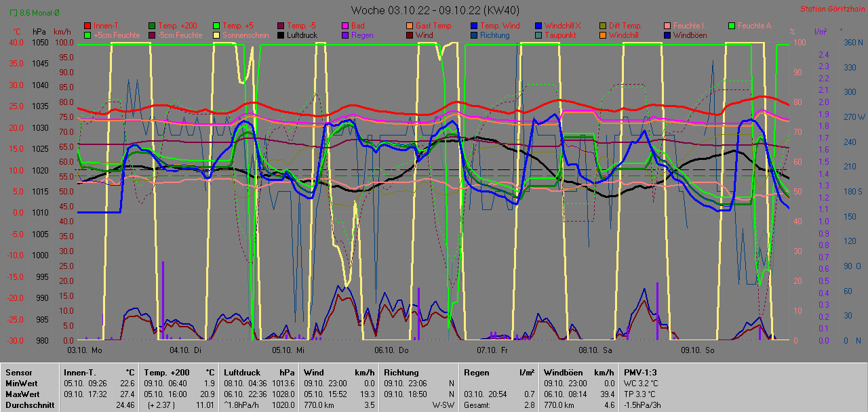Click the Temp. +200 average value 11.01
Screen dimensions: 868x412
pyautogui.click(x=205, y=405)
